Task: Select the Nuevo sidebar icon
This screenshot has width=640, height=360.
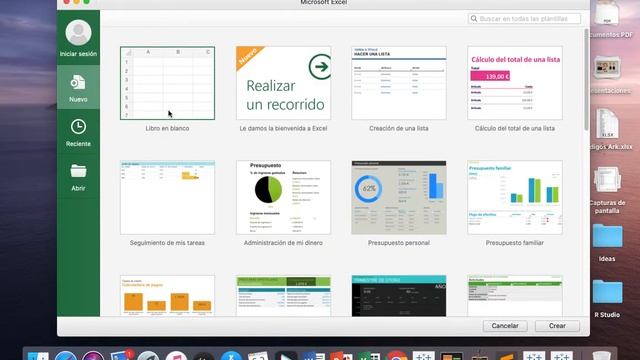Action: [78, 82]
